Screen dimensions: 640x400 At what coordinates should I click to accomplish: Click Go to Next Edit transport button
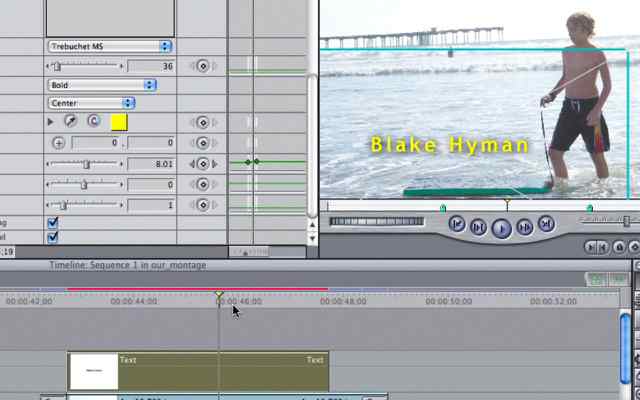tap(546, 224)
